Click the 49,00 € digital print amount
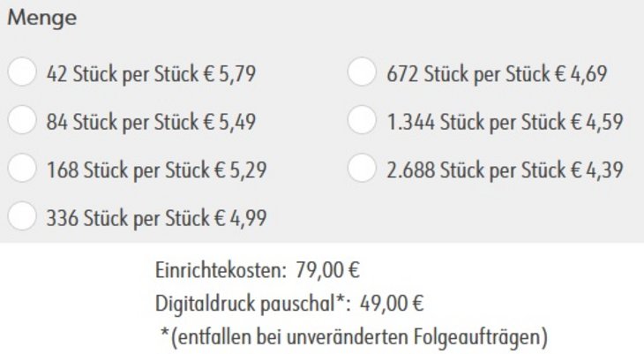 pyautogui.click(x=392, y=305)
